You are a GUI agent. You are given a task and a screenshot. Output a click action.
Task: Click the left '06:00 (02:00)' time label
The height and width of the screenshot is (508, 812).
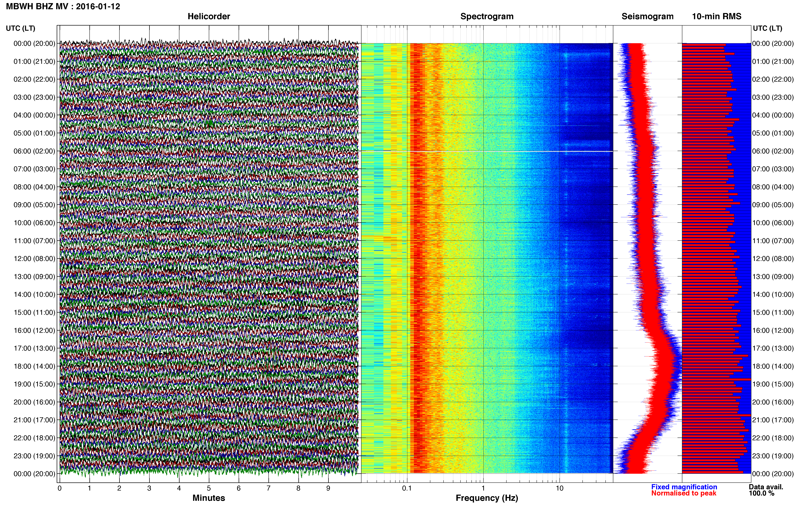[34, 151]
